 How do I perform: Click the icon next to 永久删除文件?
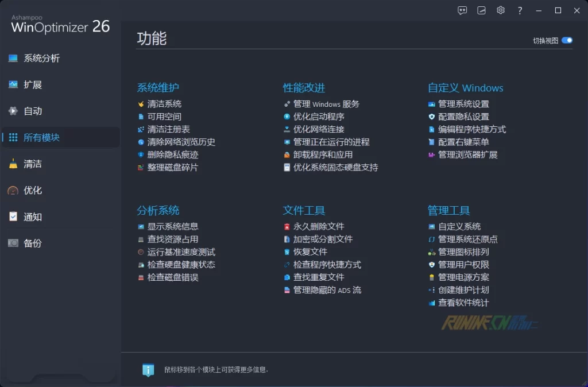(287, 227)
